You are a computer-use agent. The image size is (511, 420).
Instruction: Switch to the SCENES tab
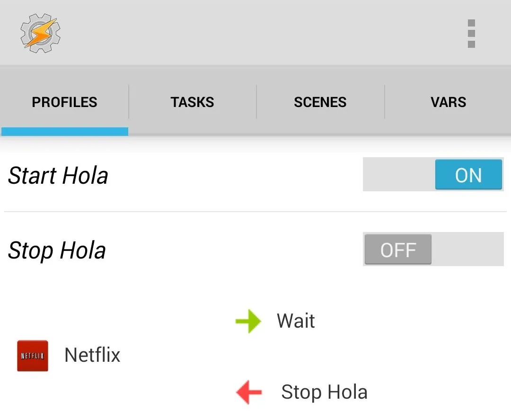pos(320,102)
